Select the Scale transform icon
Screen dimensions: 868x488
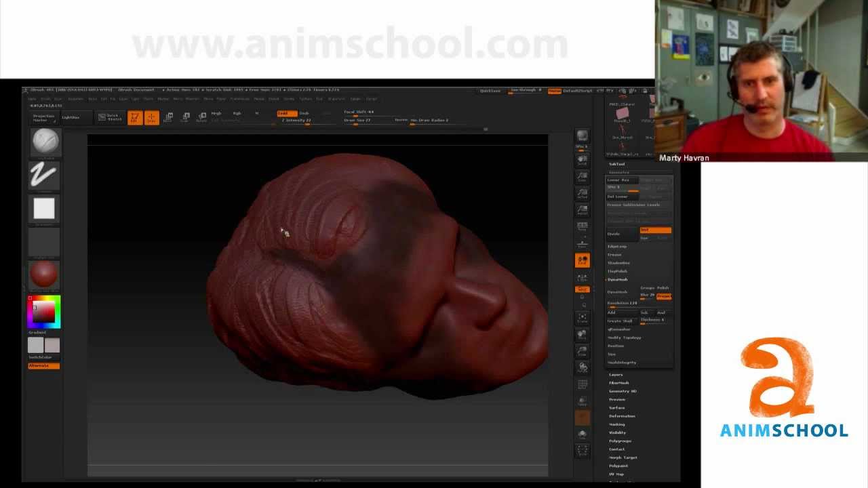point(184,118)
